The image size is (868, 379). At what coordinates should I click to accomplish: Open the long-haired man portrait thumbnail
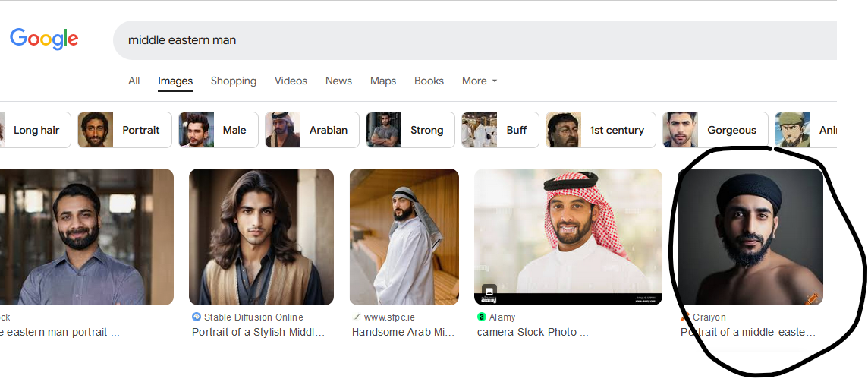tap(261, 237)
